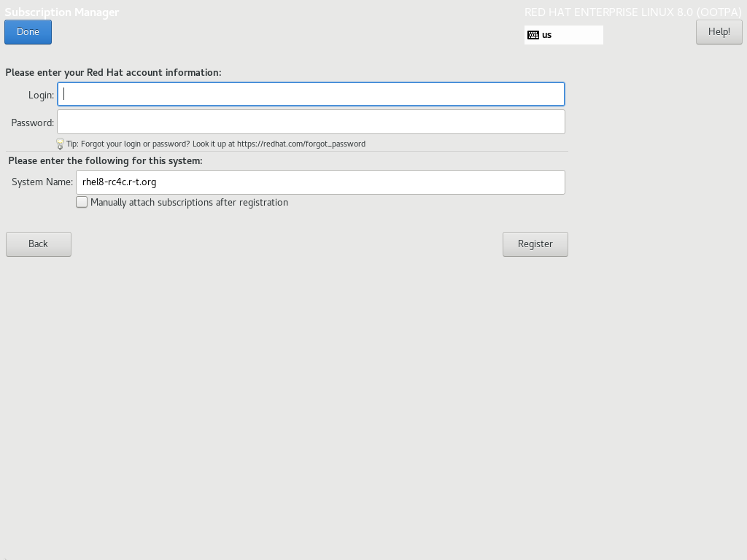Click the Subscription Manager title
The width and height of the screenshot is (747, 560).
62,12
